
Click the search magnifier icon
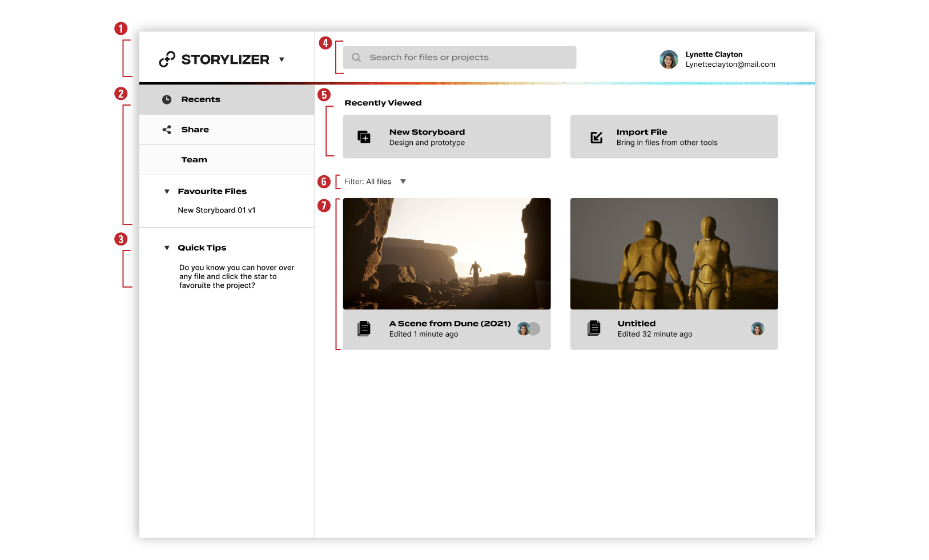(x=356, y=58)
